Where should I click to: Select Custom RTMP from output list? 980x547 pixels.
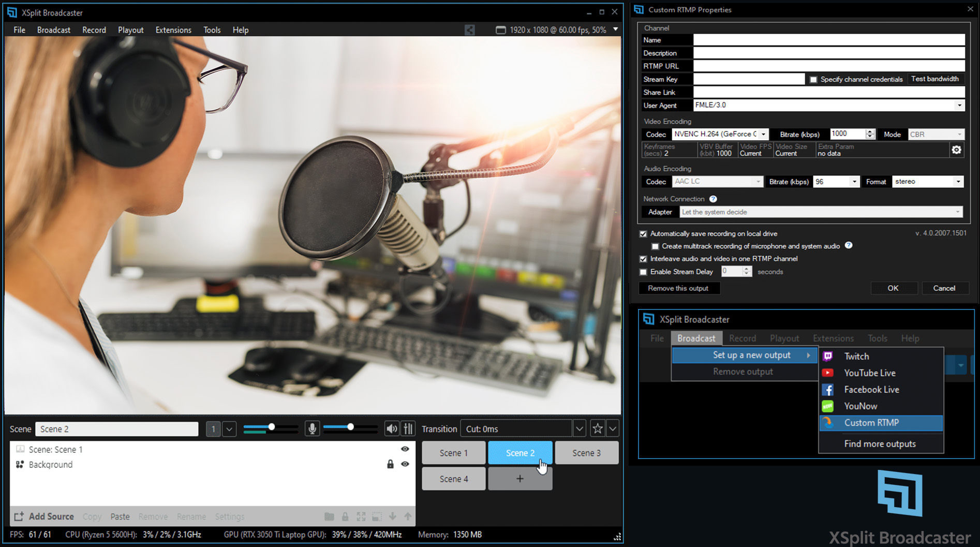[871, 423]
